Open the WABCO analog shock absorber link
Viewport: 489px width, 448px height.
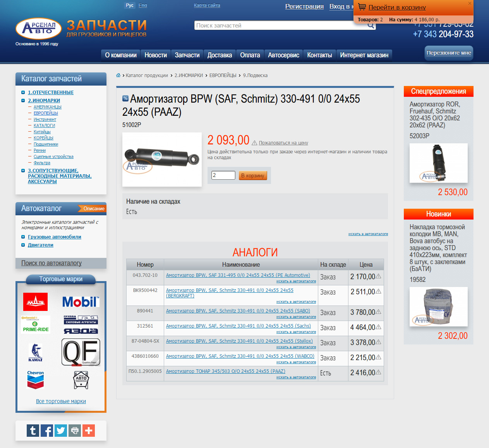coord(240,356)
